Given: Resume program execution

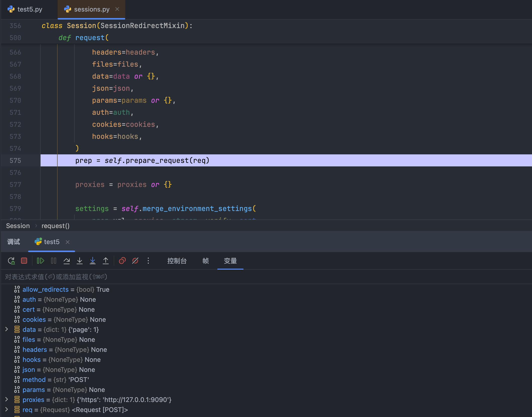Looking at the screenshot, I should click(x=40, y=261).
